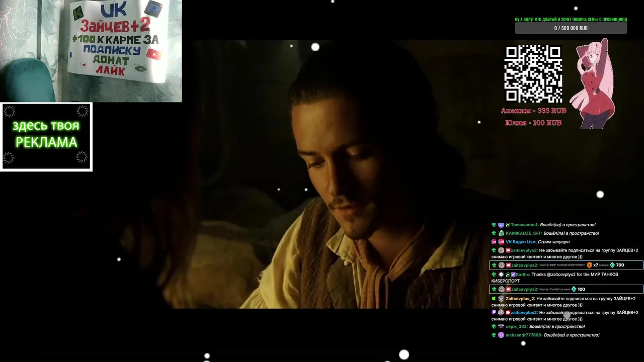Image resolution: width=644 pixels, height=362 pixels.
Task: Click the goal title text above the RUB bar
Action: (571, 20)
